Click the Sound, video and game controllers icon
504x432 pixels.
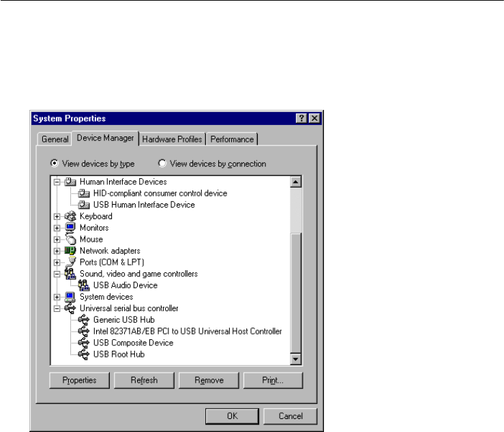[70, 274]
